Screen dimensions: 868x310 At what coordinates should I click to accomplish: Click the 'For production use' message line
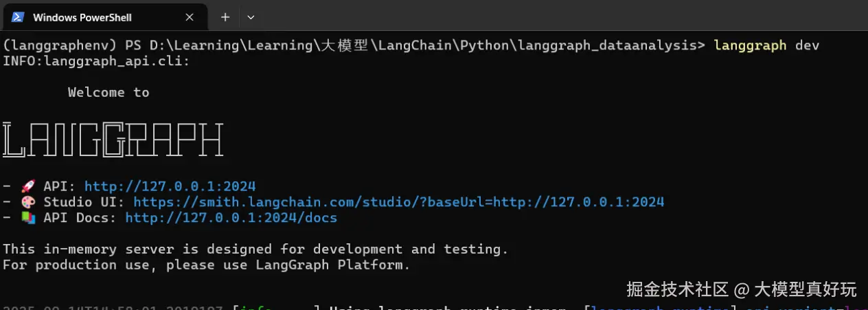(x=206, y=265)
